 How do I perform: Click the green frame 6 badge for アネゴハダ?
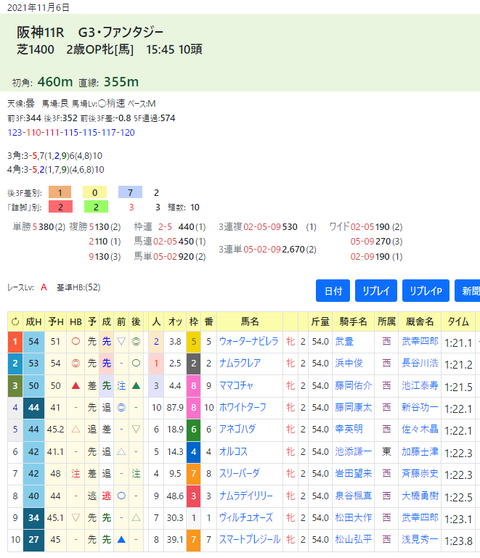[x=194, y=430]
